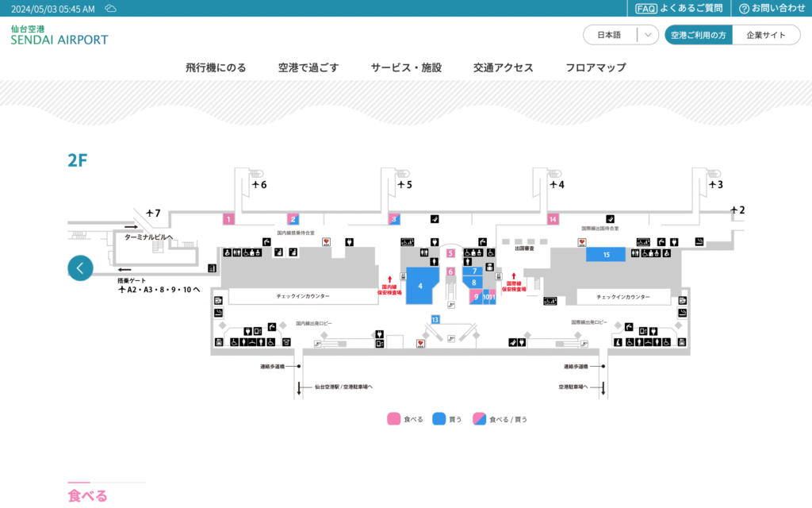812x508 pixels.
Task: Open the 飛行機にのる menu
Action: coord(216,67)
